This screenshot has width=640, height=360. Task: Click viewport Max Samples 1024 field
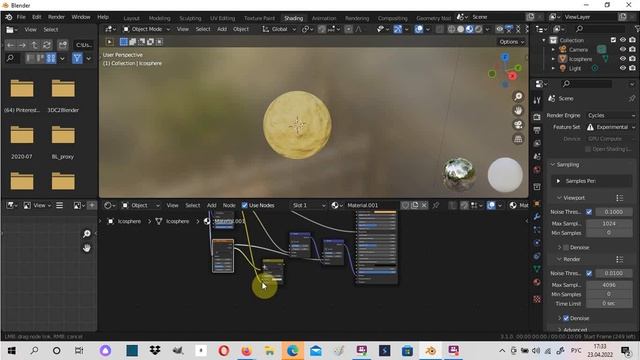click(609, 224)
